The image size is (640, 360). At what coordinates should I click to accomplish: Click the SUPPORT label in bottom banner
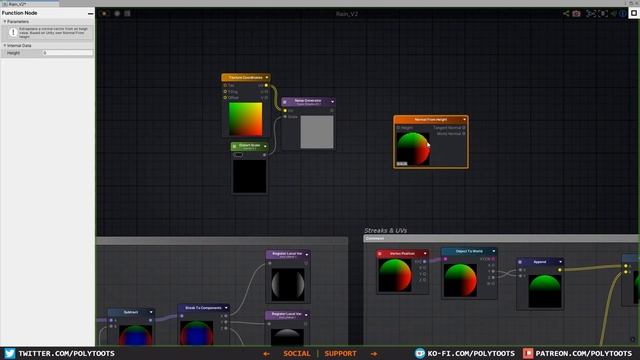pyautogui.click(x=340, y=354)
